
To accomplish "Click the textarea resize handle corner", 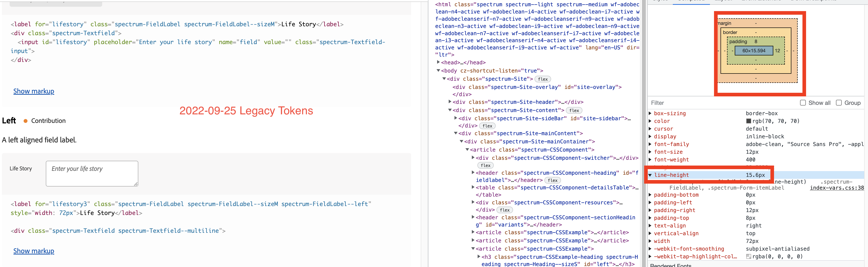I will pyautogui.click(x=135, y=184).
